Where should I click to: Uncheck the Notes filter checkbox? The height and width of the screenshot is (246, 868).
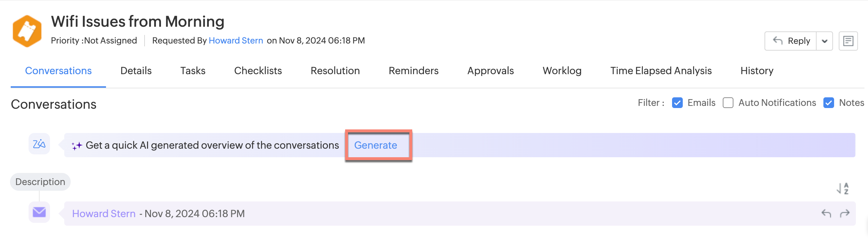(x=828, y=103)
